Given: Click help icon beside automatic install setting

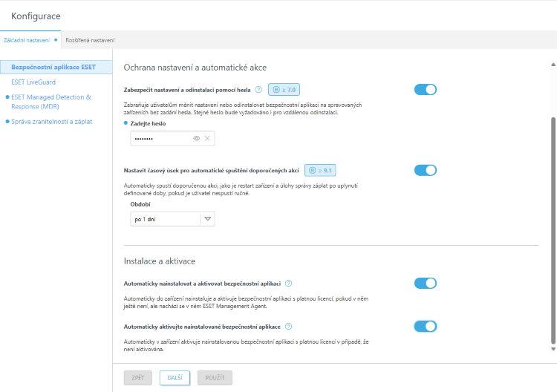Looking at the screenshot, I should 288,283.
